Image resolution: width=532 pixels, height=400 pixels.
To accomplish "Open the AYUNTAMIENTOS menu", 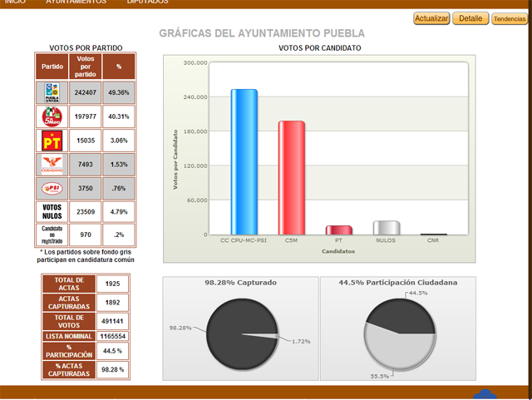I will click(x=76, y=2).
